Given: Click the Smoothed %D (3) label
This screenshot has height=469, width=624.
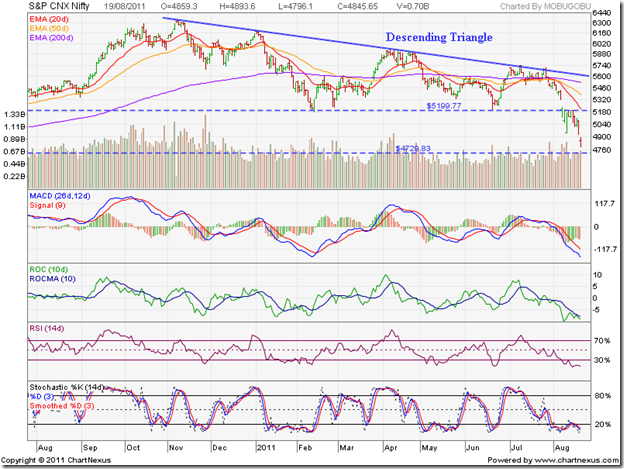Looking at the screenshot, I should click(62, 406).
